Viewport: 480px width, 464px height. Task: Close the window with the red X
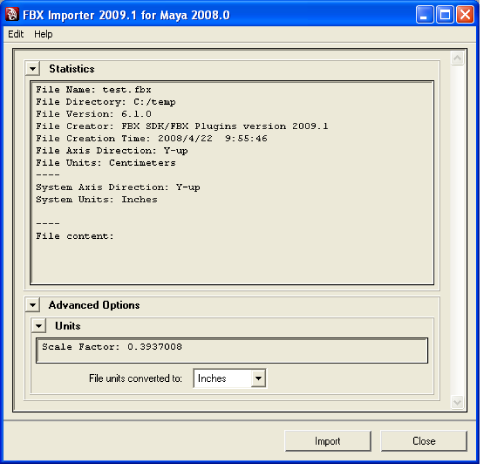pyautogui.click(x=465, y=15)
